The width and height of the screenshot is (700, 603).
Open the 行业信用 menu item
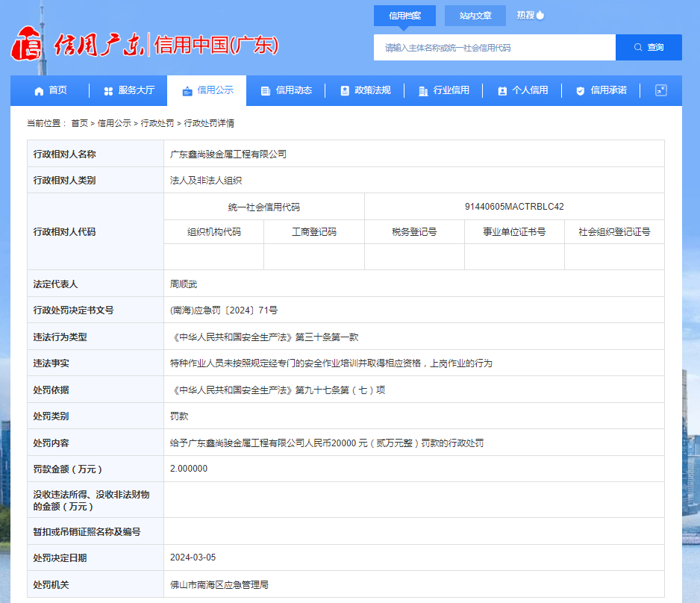[x=444, y=90]
